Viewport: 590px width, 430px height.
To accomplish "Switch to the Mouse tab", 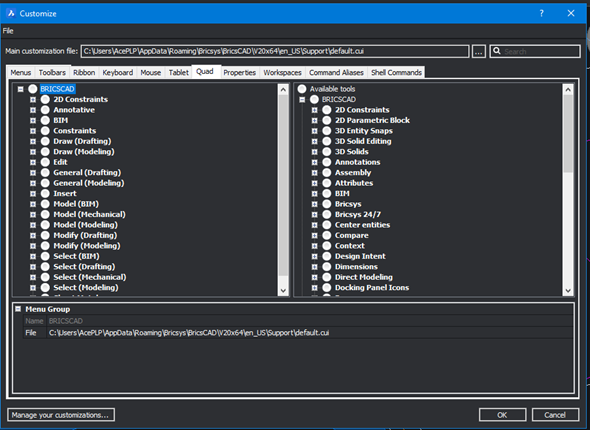I will (151, 72).
